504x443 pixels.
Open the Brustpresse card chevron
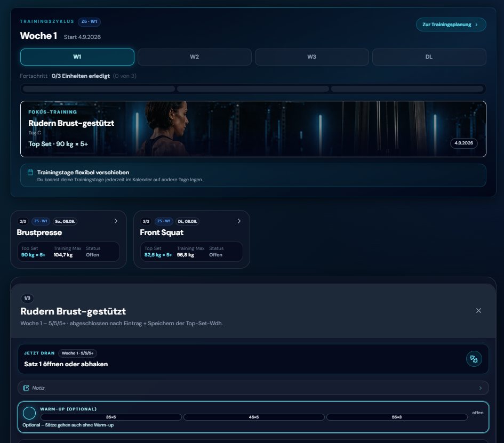click(x=116, y=221)
